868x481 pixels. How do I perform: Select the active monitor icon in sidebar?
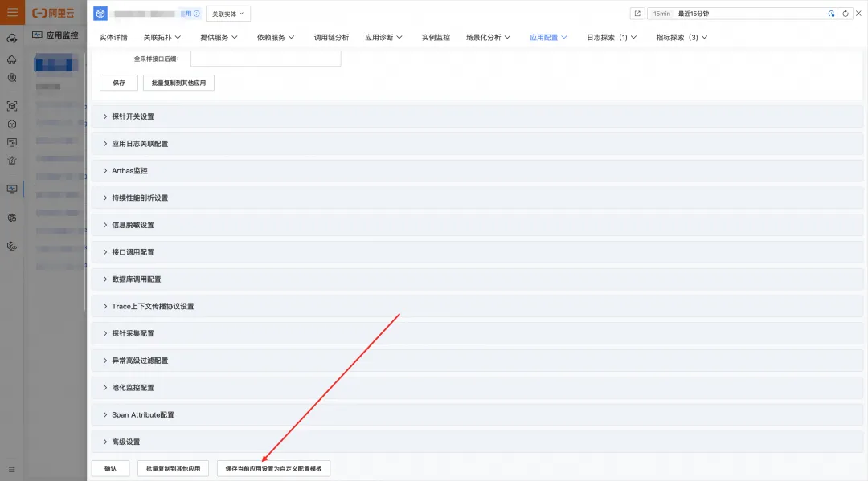[x=11, y=189]
